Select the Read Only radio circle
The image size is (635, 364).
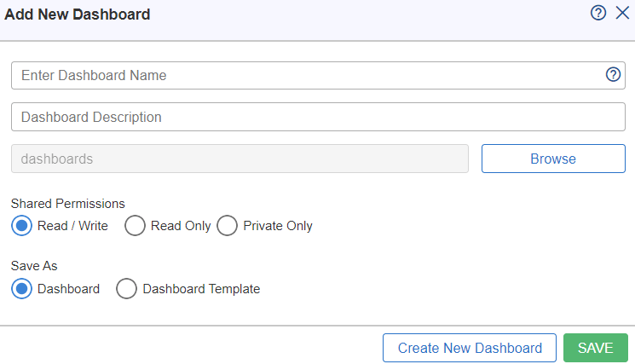click(x=135, y=226)
